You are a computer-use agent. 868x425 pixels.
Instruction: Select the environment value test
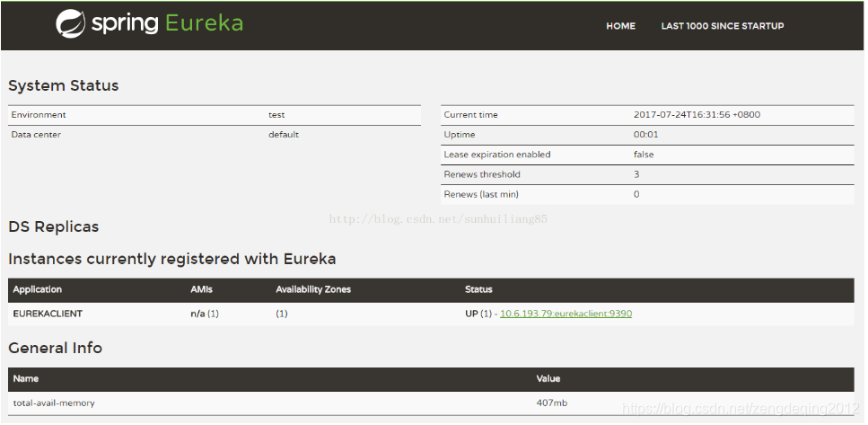point(276,115)
